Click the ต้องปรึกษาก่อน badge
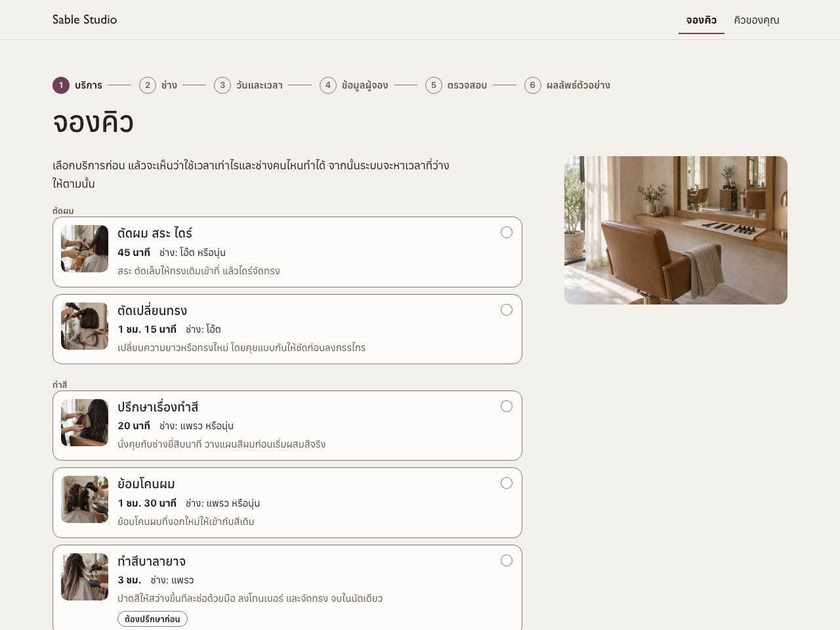The height and width of the screenshot is (630, 840). (x=152, y=619)
